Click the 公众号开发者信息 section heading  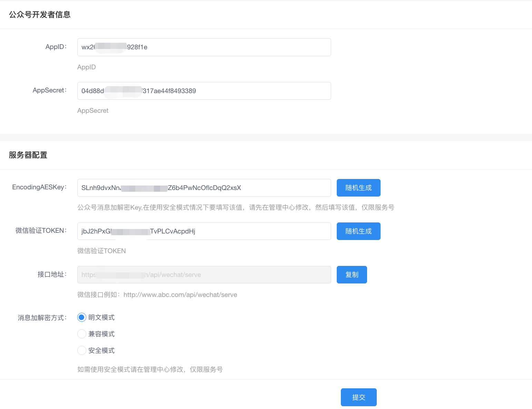40,14
